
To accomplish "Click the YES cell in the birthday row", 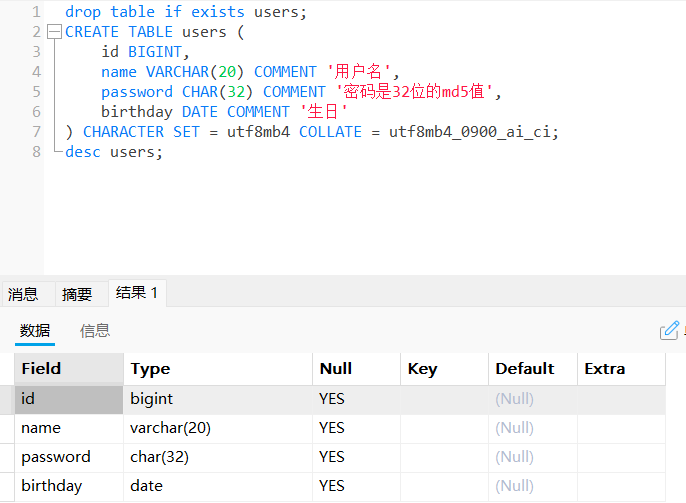I will click(x=357, y=486).
